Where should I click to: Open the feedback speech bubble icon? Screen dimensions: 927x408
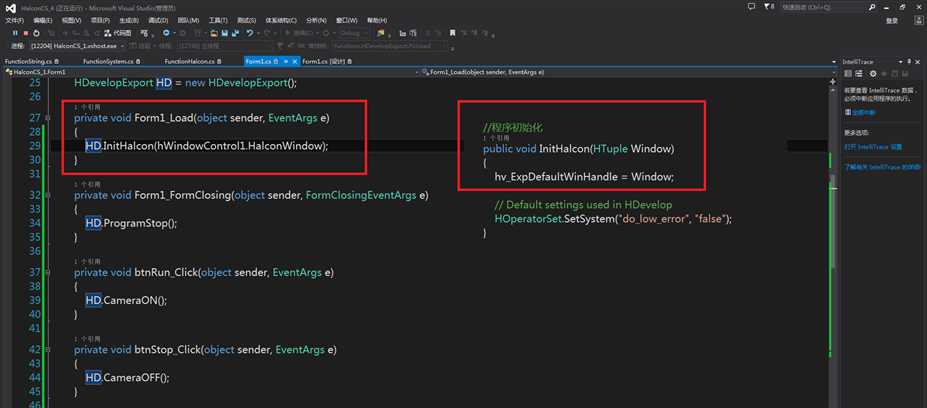(751, 7)
